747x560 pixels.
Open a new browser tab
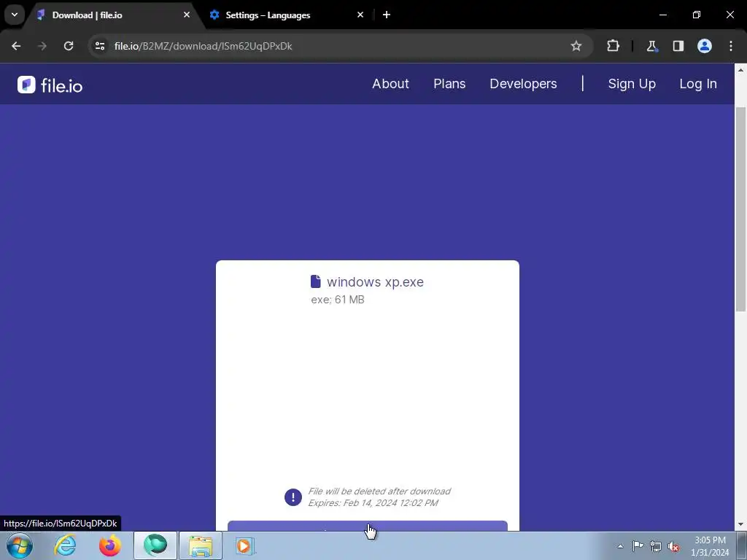387,15
